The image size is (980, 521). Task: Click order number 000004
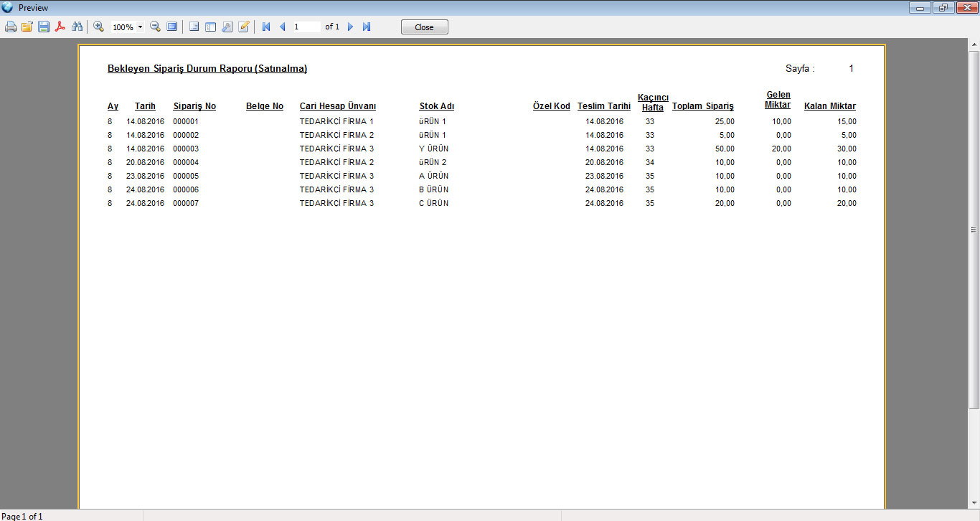(186, 162)
